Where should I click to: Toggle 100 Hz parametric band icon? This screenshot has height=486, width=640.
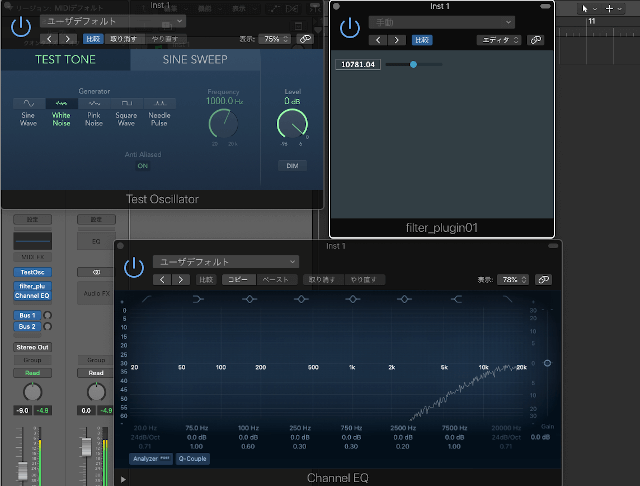(x=249, y=300)
